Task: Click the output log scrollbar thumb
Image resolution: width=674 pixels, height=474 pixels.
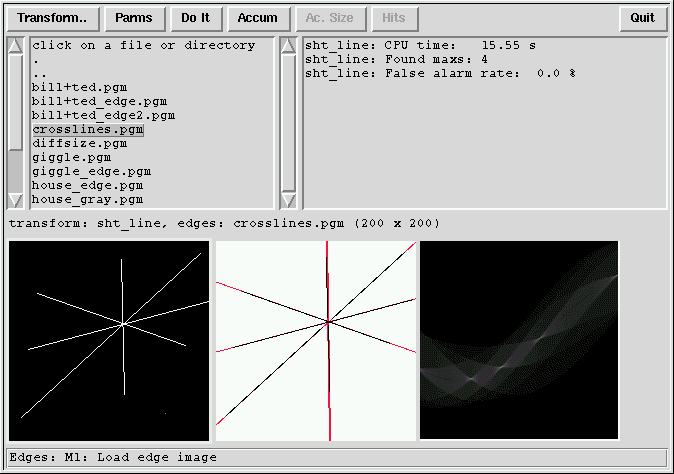Action: pos(288,123)
